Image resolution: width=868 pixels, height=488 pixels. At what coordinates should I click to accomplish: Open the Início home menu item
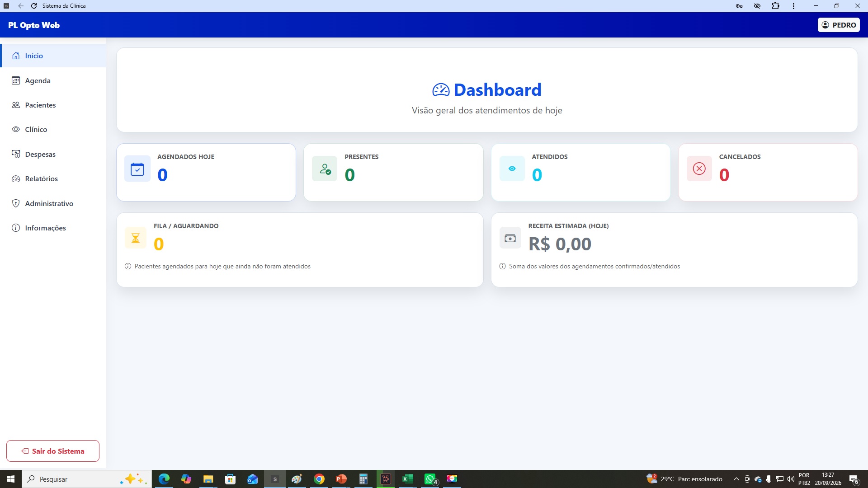(x=53, y=56)
